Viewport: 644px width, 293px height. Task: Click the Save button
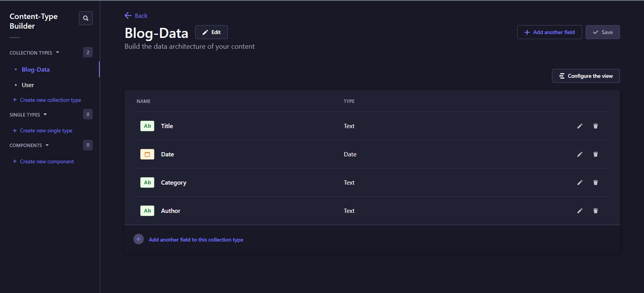[x=602, y=32]
